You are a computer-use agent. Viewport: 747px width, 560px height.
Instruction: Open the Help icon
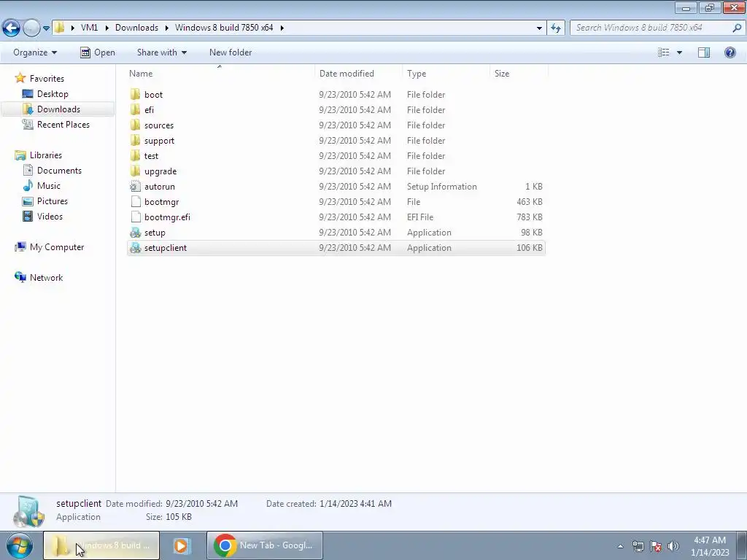click(x=729, y=52)
